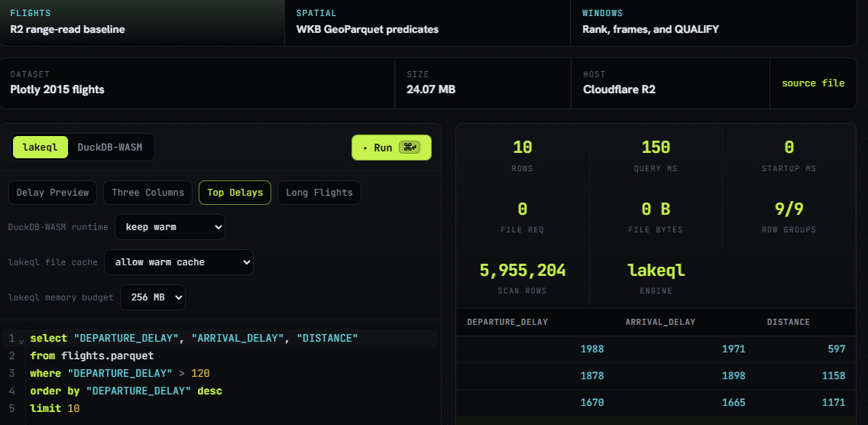Image resolution: width=868 pixels, height=425 pixels.
Task: Click the DEPARTURE_DELAY column header
Action: (507, 322)
